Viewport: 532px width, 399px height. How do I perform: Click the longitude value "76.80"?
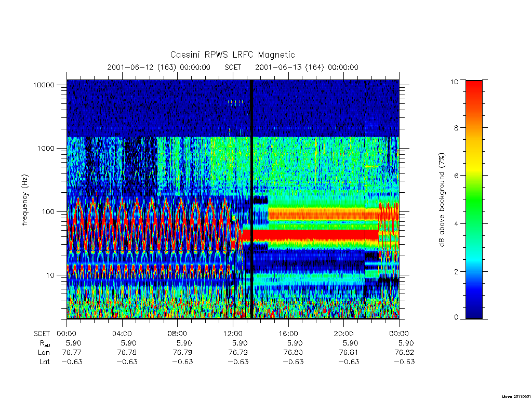pos(293,353)
